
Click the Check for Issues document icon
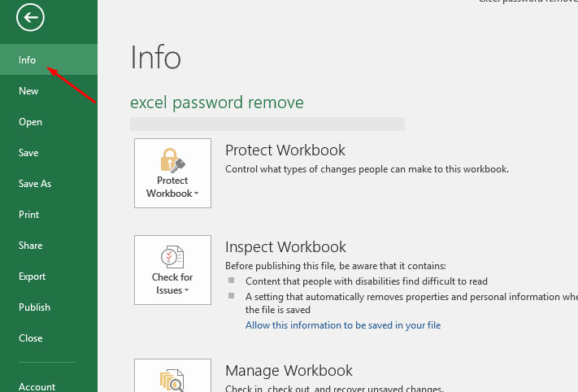pos(172,256)
